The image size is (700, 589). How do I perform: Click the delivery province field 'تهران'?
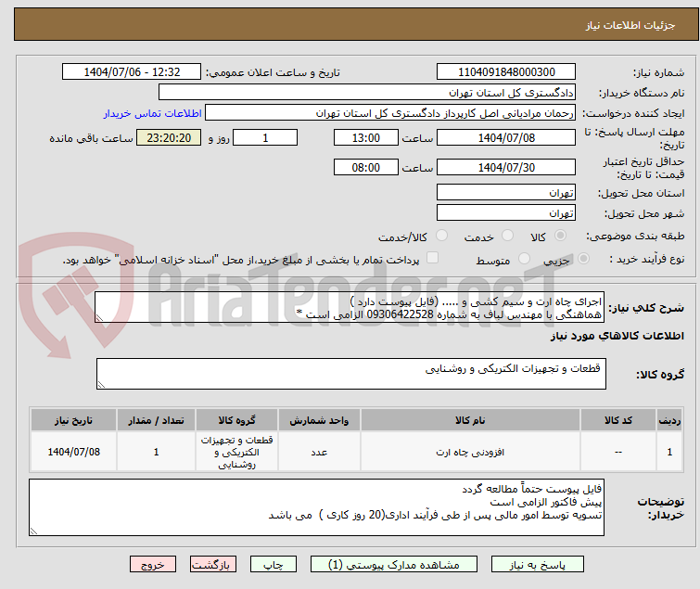506,192
